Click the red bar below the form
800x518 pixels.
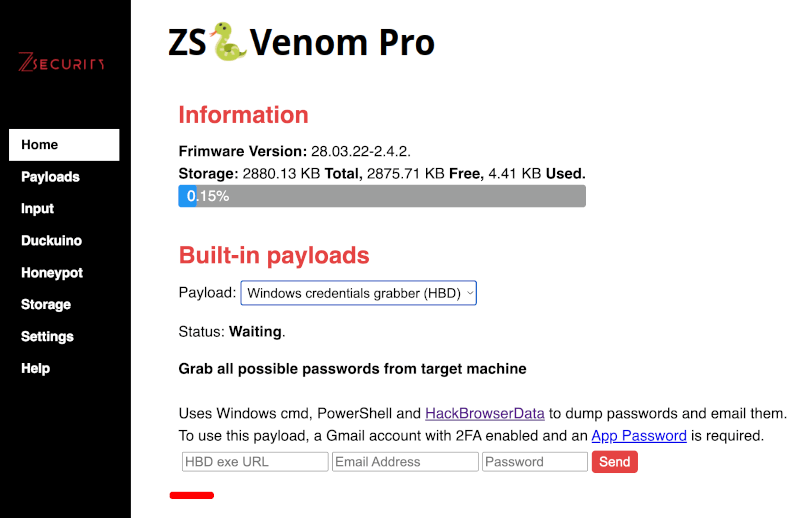(192, 494)
